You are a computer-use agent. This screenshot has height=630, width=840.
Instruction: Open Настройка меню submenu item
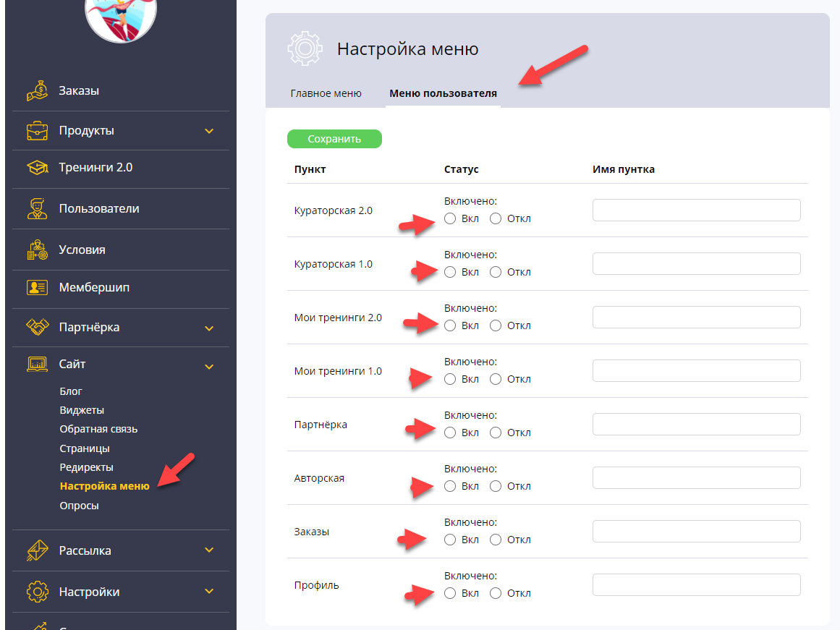(104, 486)
